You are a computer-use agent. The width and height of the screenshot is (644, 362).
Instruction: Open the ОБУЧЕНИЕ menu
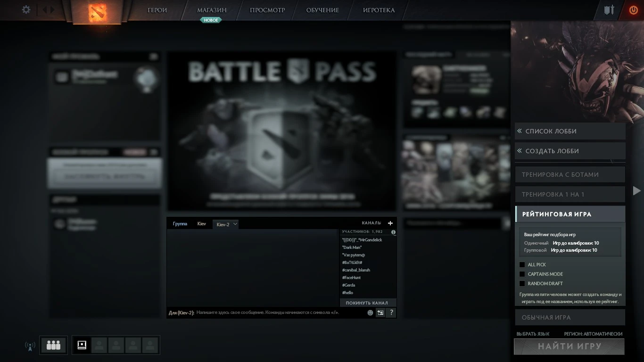(322, 10)
